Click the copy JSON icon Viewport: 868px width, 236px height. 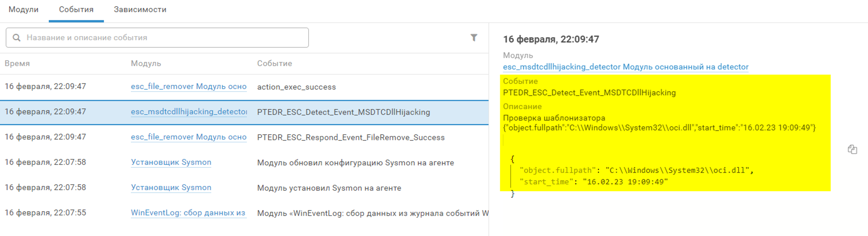point(852,149)
